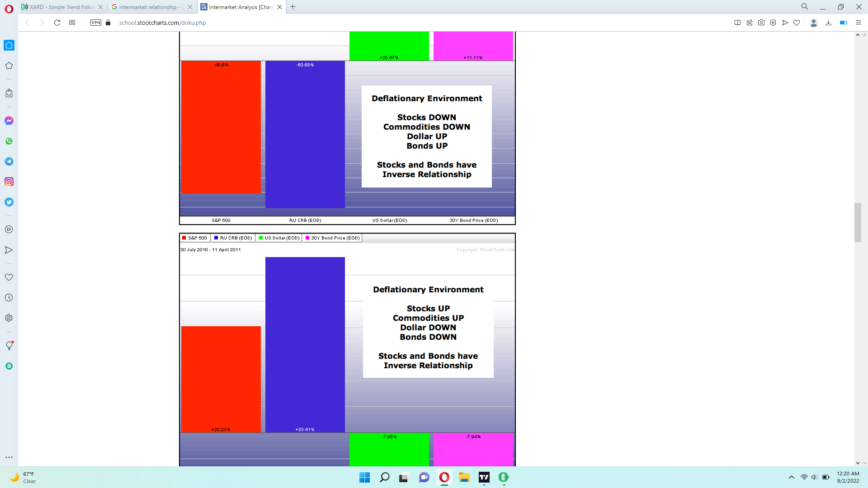Click the red S&P 500 legend swatch

[x=184, y=238]
